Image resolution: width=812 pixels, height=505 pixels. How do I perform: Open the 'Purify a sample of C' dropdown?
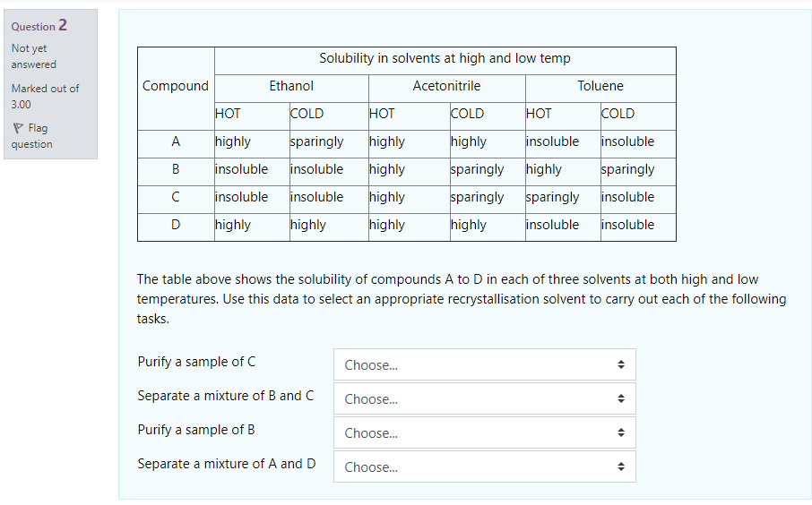484,364
